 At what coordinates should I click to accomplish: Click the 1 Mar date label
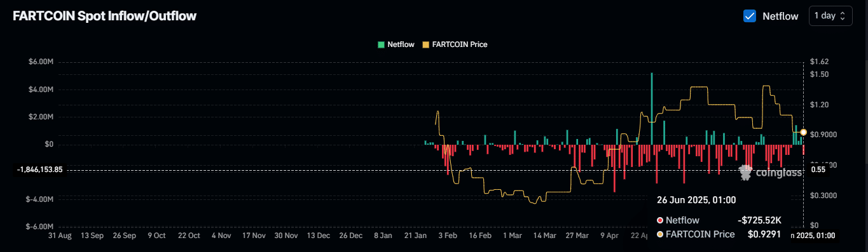point(513,235)
